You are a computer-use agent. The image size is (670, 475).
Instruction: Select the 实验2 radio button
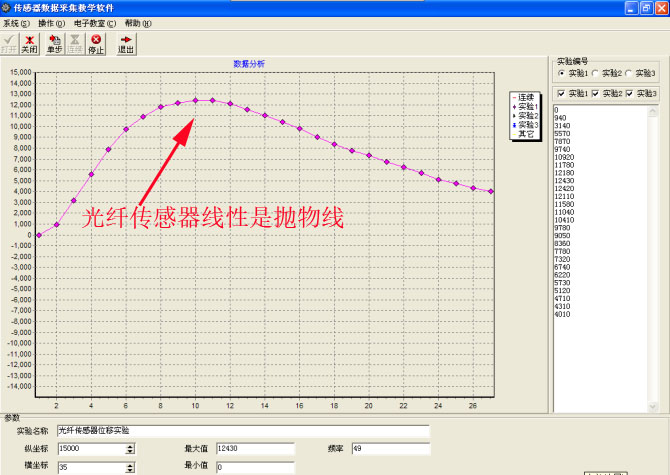click(x=595, y=74)
